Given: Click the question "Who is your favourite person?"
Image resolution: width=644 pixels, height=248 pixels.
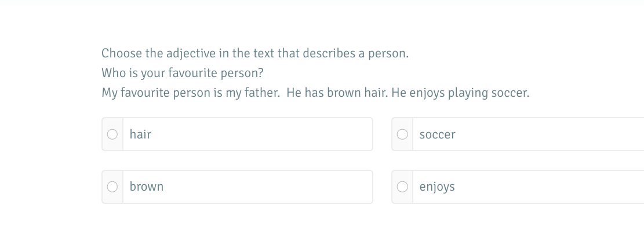Looking at the screenshot, I should (x=183, y=73).
